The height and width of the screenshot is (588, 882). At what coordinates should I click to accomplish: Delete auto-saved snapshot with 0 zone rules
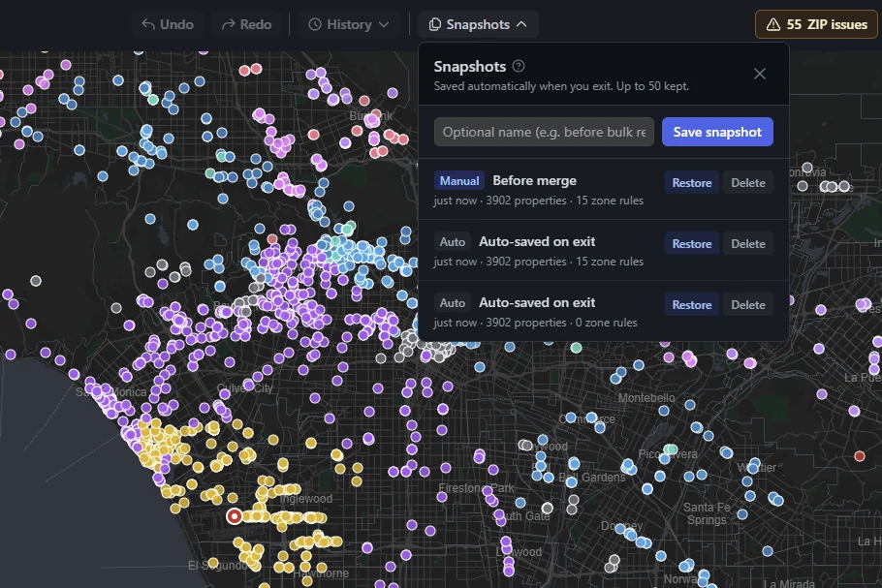tap(747, 305)
